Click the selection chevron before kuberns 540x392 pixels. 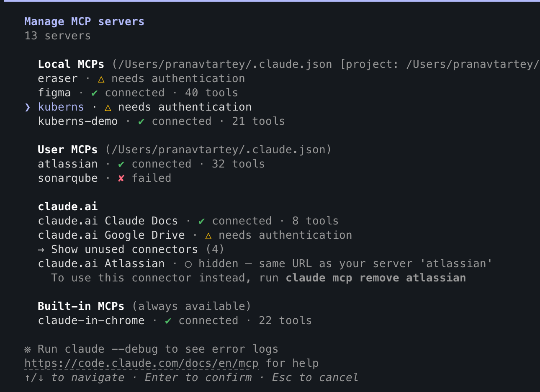pyautogui.click(x=28, y=107)
